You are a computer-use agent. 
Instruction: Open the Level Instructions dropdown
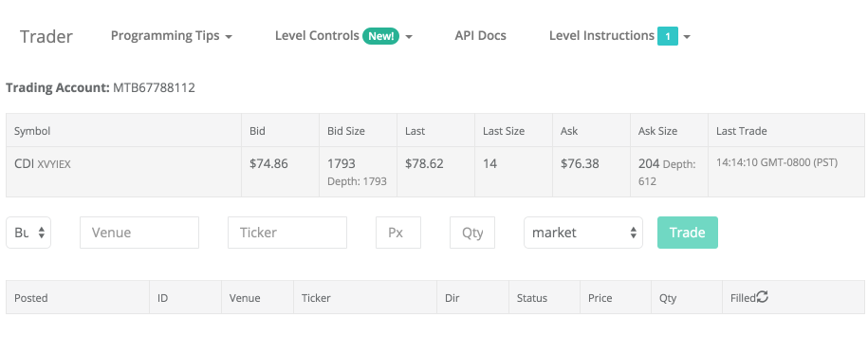tap(619, 36)
